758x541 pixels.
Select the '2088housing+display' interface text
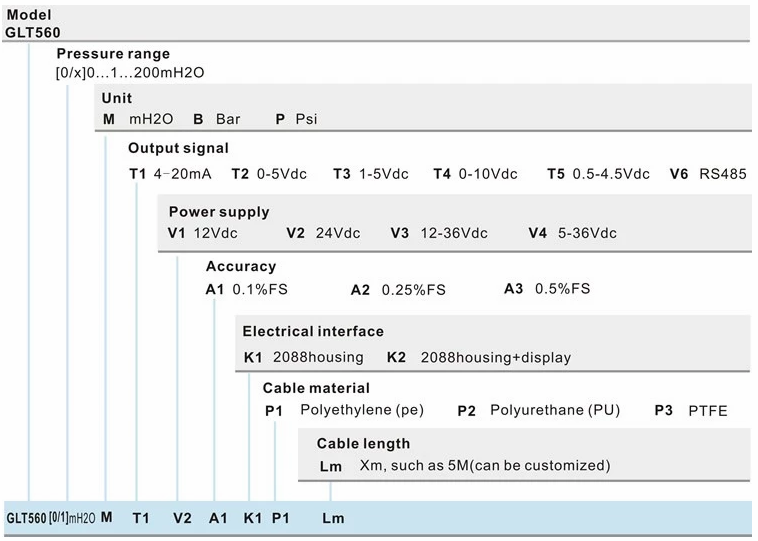pos(496,358)
